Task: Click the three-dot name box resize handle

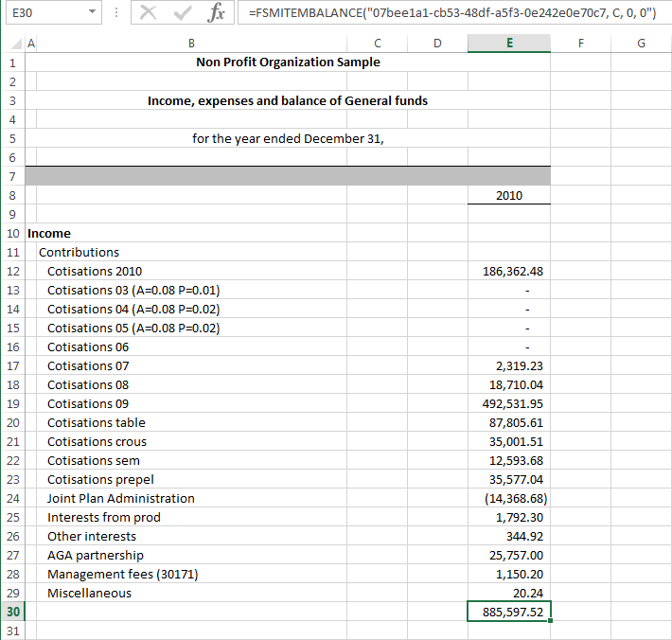Action: tap(115, 13)
